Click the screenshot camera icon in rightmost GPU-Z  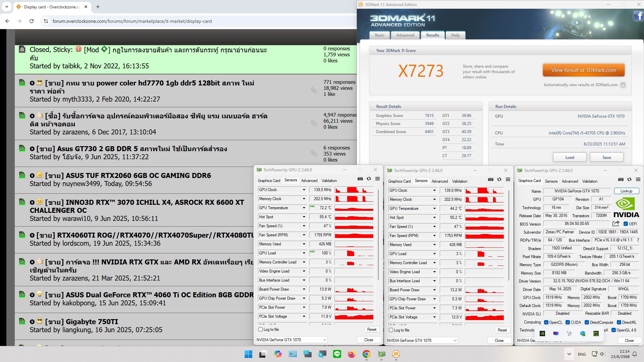621,180
